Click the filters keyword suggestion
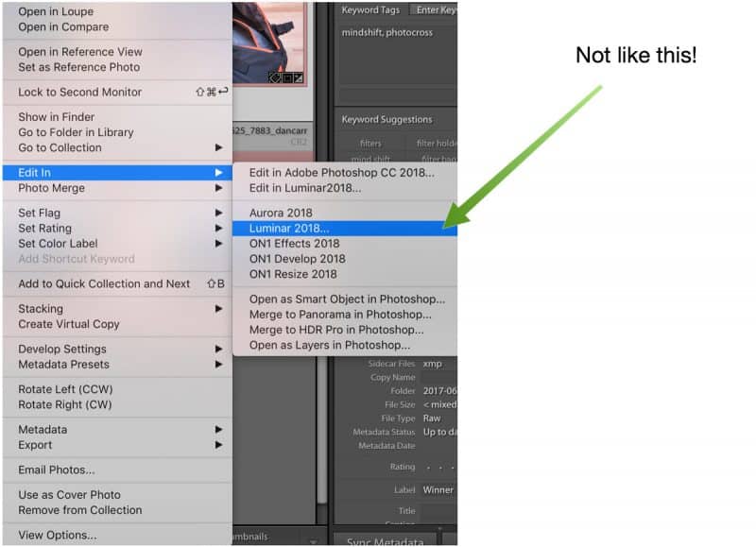Image resolution: width=756 pixels, height=547 pixels. click(x=369, y=143)
